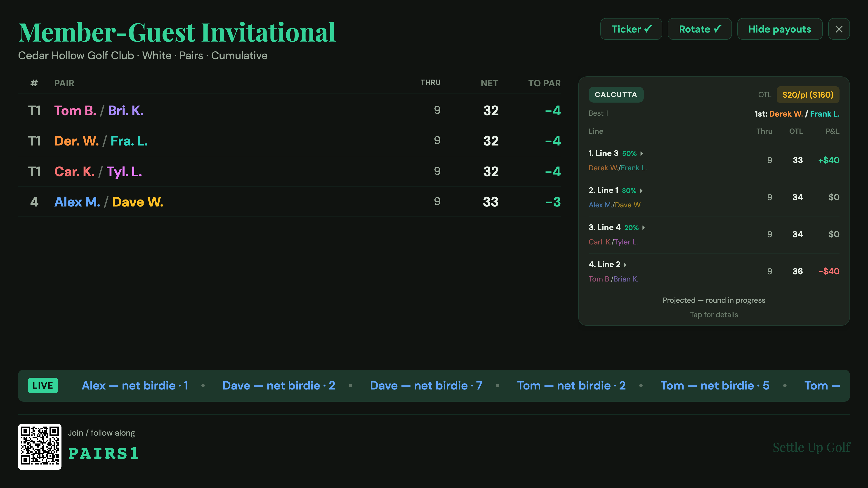Click the +$40 P&L for Line 3
The width and height of the screenshot is (868, 488).
coord(829,160)
